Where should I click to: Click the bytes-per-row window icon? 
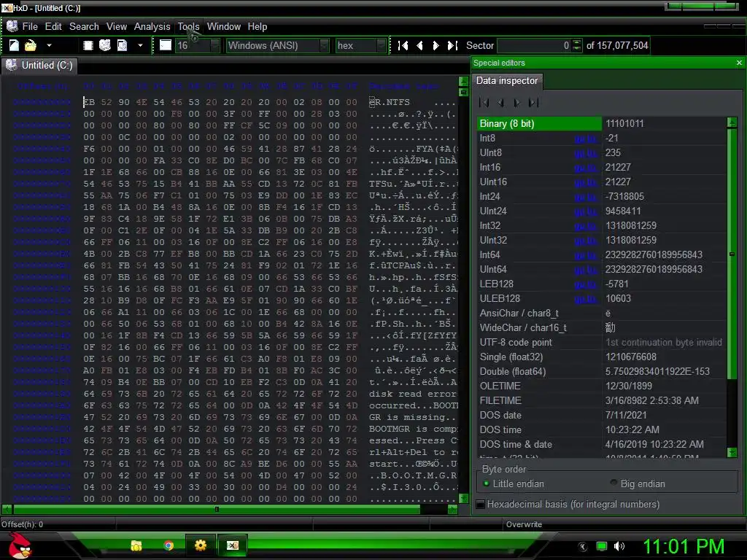pos(166,45)
